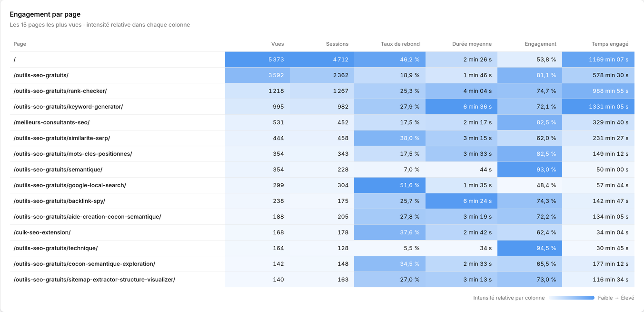Viewport: 644px width, 312px height.
Task: Click the 93,0 % engagement cell
Action: point(530,170)
